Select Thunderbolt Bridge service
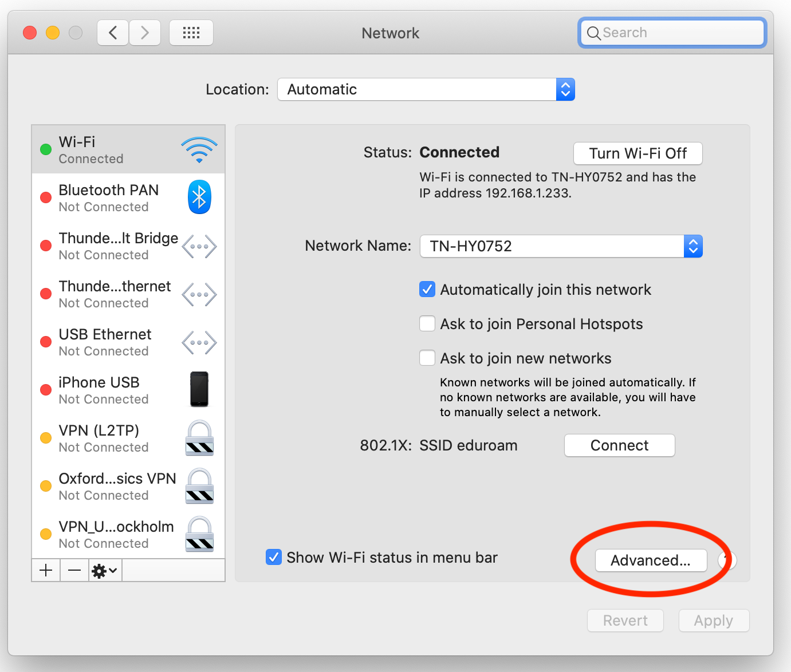791x672 pixels. coord(128,246)
